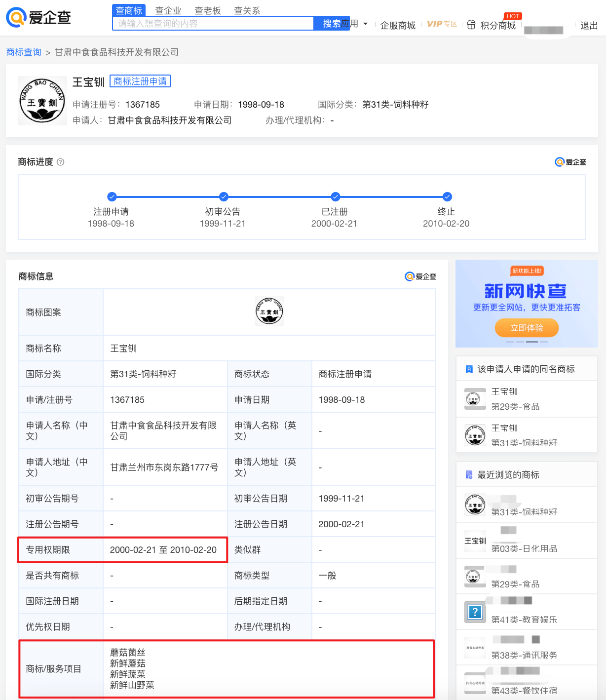
Task: Click the bookmark icon by 该申请人申请的同名商标
Action: coord(469,369)
